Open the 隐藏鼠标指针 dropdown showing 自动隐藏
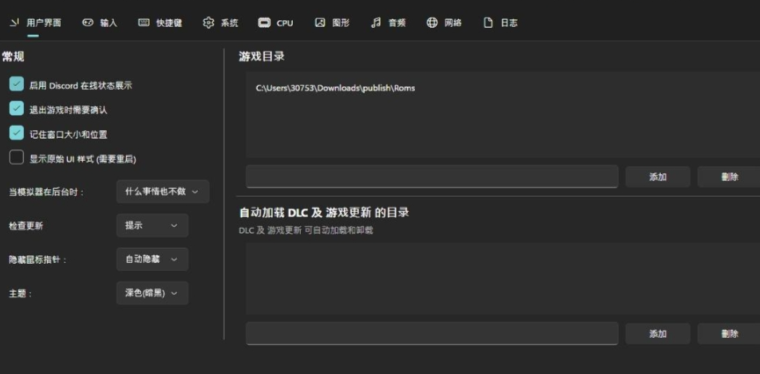The height and width of the screenshot is (374, 760). tap(152, 259)
